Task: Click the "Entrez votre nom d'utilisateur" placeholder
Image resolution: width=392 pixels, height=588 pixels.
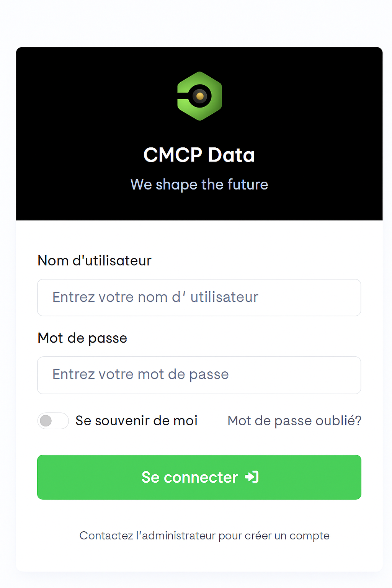Action: coord(155,297)
